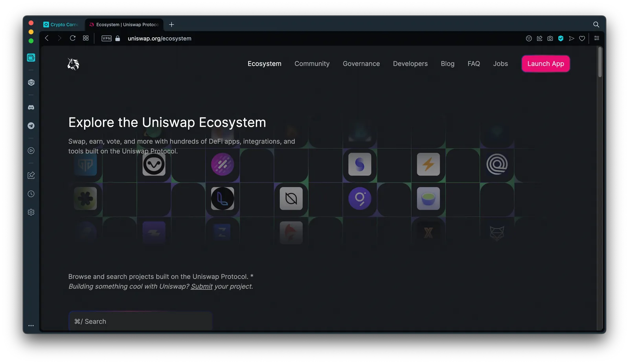The height and width of the screenshot is (364, 629).
Task: Click the purple circle G logo tile
Action: 360,198
